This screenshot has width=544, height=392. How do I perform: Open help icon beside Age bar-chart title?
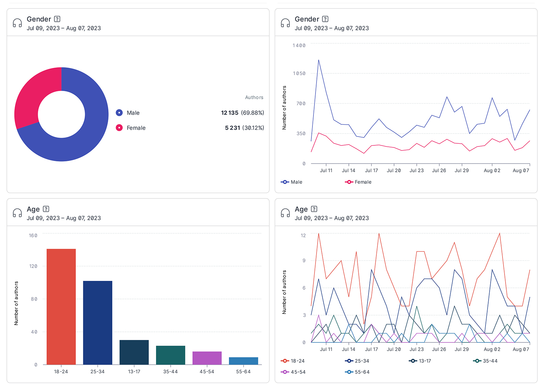point(46,209)
